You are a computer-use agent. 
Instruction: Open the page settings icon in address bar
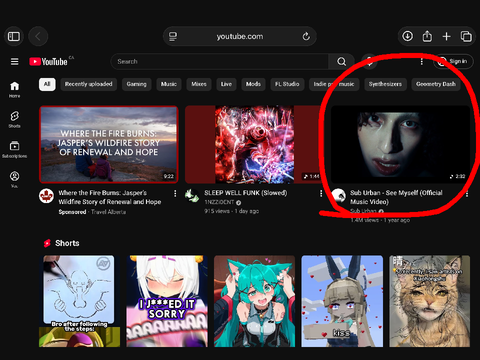click(173, 36)
